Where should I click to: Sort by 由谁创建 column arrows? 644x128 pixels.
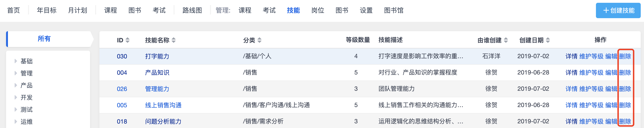(506, 40)
